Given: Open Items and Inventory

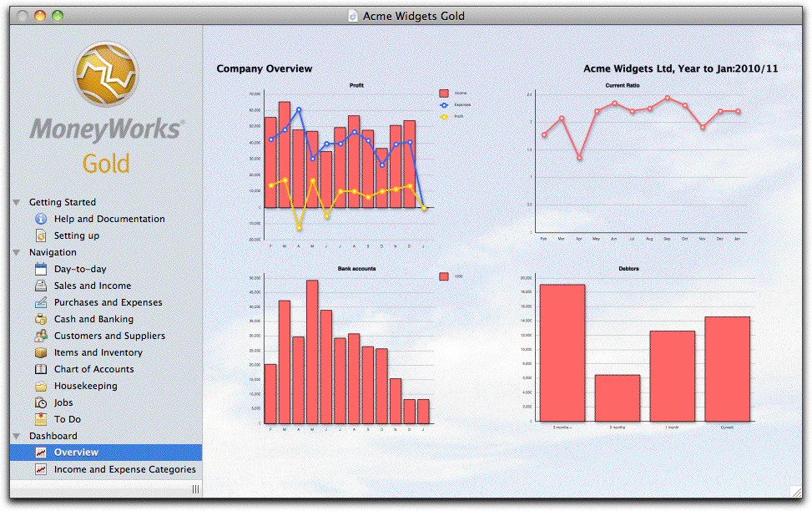Looking at the screenshot, I should 98,352.
